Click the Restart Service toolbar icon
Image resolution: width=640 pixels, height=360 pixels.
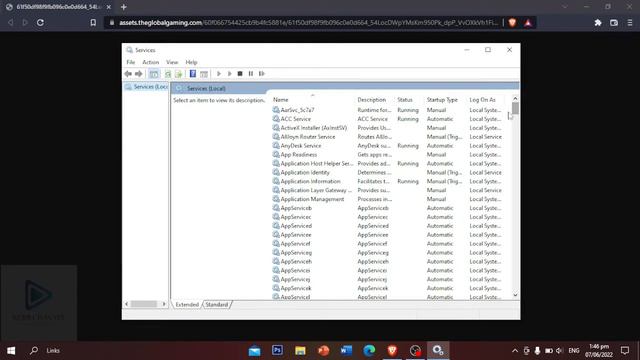tap(262, 73)
